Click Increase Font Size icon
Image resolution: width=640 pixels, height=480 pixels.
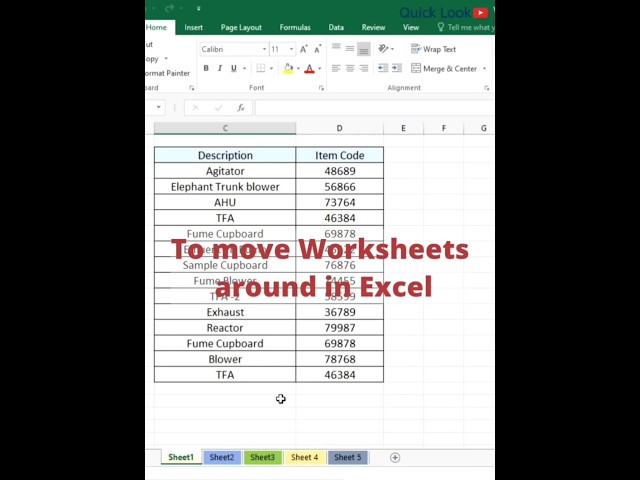[x=303, y=49]
